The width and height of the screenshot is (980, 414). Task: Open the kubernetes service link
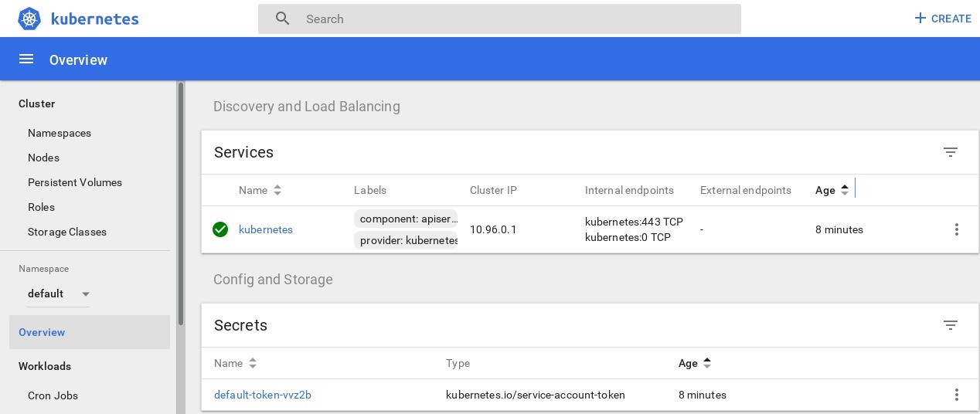tap(266, 229)
